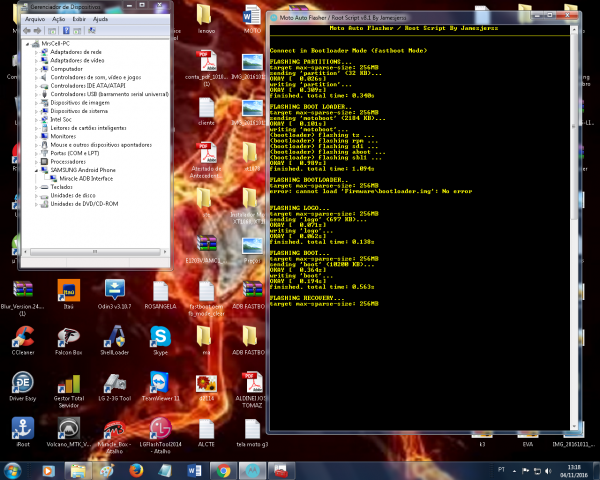Click the volume icon in system tray
The height and width of the screenshot is (480, 600).
[x=549, y=471]
